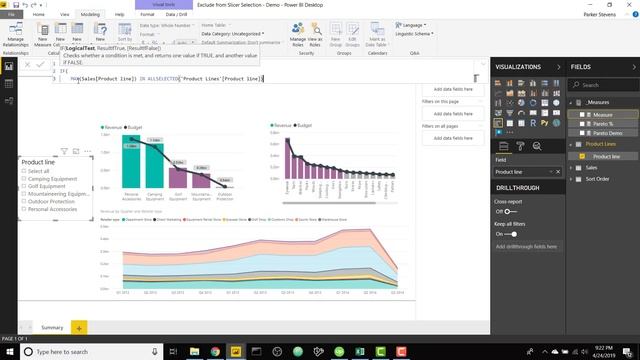Image resolution: width=640 pixels, height=360 pixels.
Task: Import a custom visual via the ellipsis
Action: 510,132
